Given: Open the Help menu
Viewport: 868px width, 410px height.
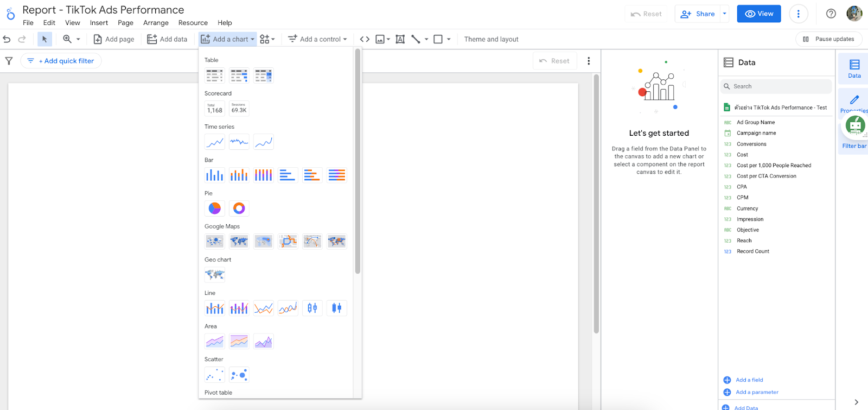Looking at the screenshot, I should tap(225, 23).
